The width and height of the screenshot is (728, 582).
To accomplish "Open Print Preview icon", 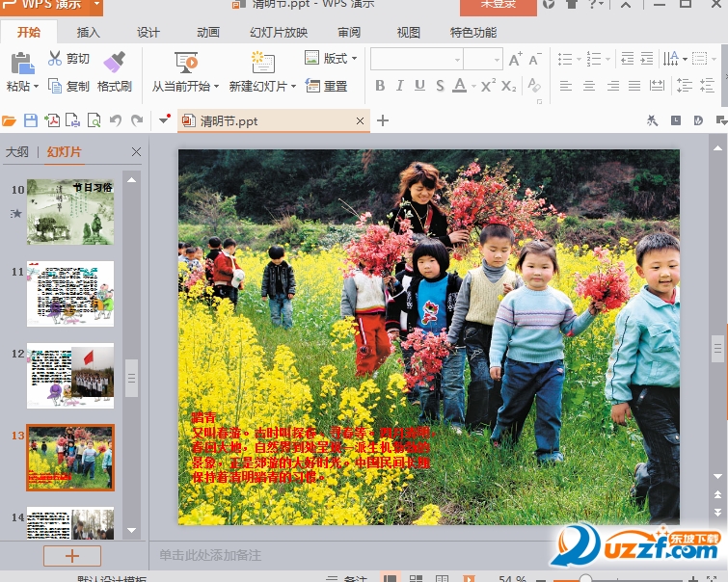I will (94, 121).
